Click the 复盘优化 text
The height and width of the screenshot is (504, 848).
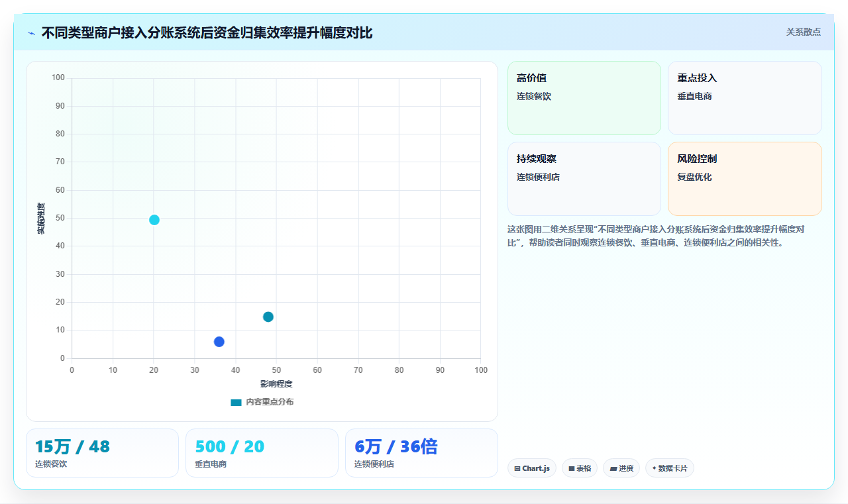coord(694,177)
